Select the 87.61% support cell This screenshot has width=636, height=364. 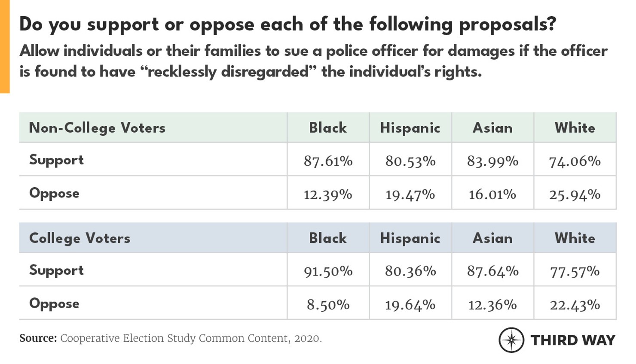tap(328, 161)
